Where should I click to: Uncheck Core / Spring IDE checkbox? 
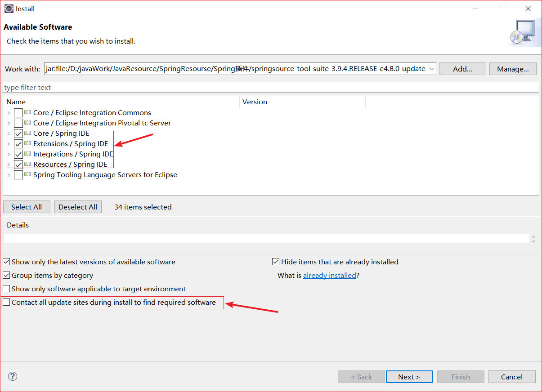tap(18, 134)
